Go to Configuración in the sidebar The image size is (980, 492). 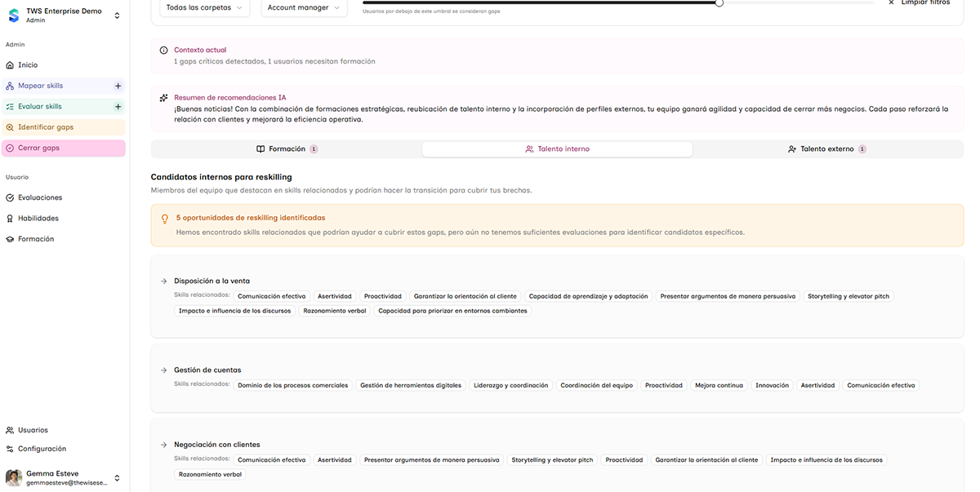(42, 449)
